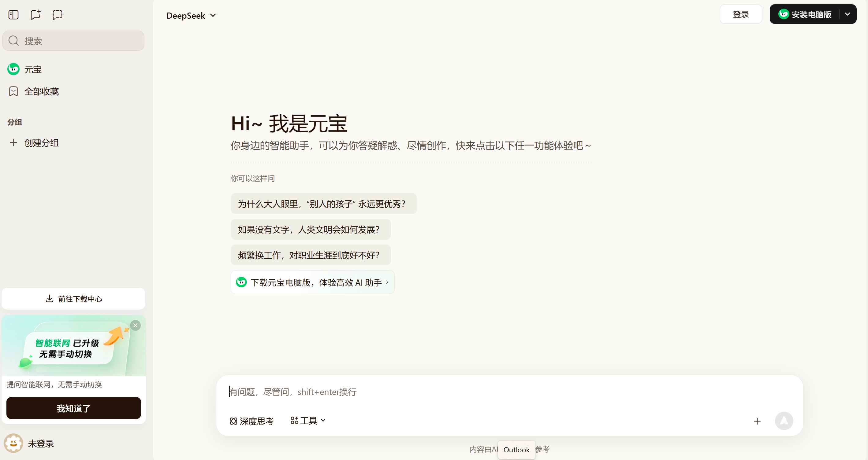Click the 元宝 green mascot icon in sidebar
Viewport: 868px width, 460px height.
(x=13, y=69)
